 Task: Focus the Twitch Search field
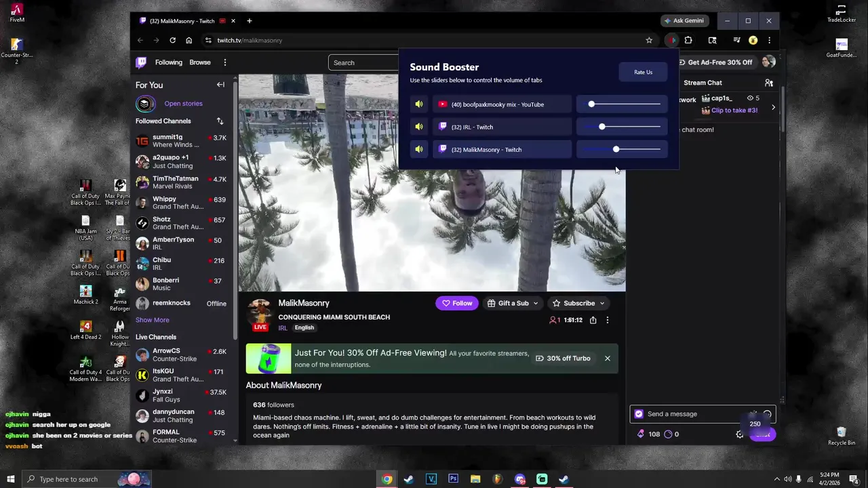pos(363,62)
